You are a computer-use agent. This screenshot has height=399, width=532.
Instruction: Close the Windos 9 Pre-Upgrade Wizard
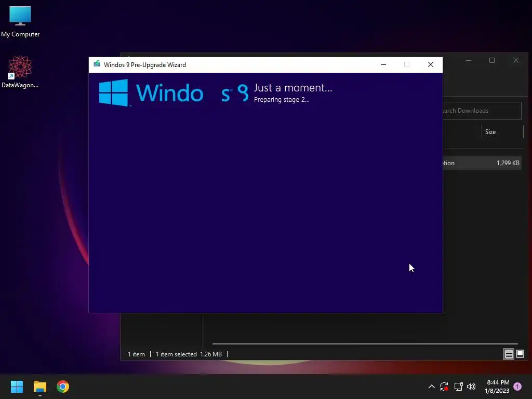point(431,64)
